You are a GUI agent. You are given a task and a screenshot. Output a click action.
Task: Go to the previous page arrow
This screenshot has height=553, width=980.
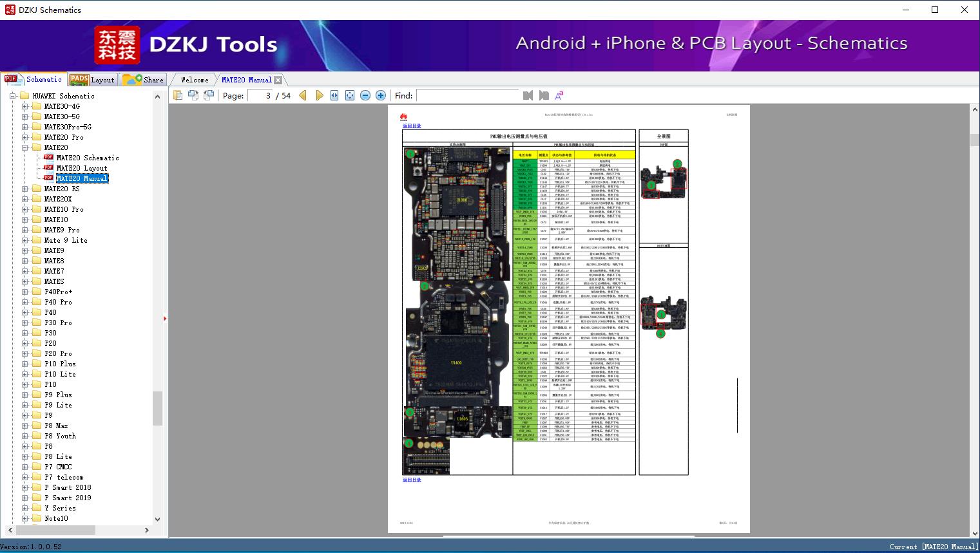(x=303, y=95)
